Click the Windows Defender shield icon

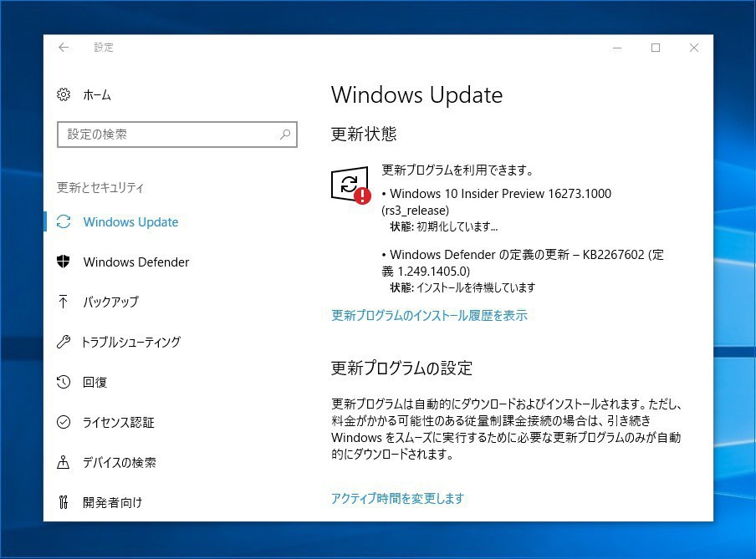tap(64, 262)
